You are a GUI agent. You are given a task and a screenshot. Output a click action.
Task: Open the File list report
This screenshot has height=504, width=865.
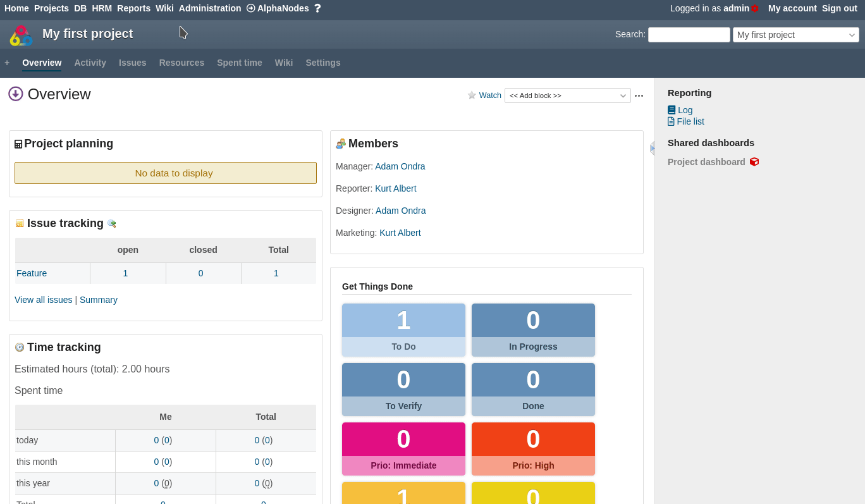click(x=689, y=121)
